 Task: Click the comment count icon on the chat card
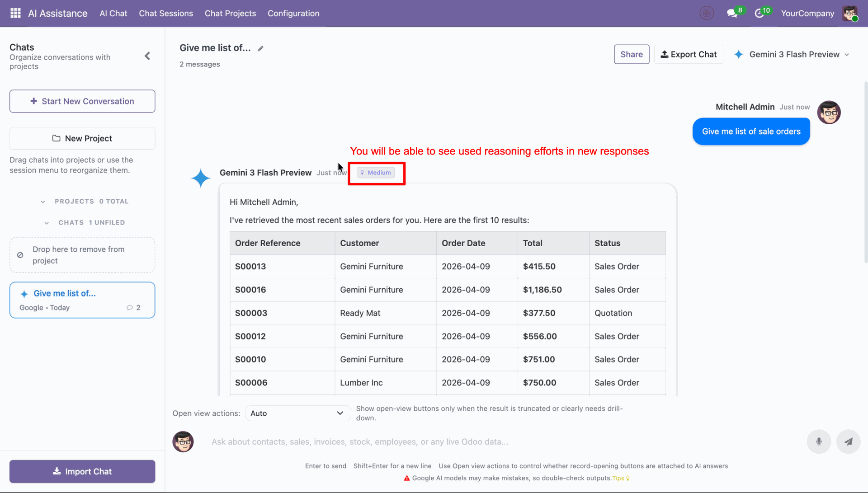(130, 308)
